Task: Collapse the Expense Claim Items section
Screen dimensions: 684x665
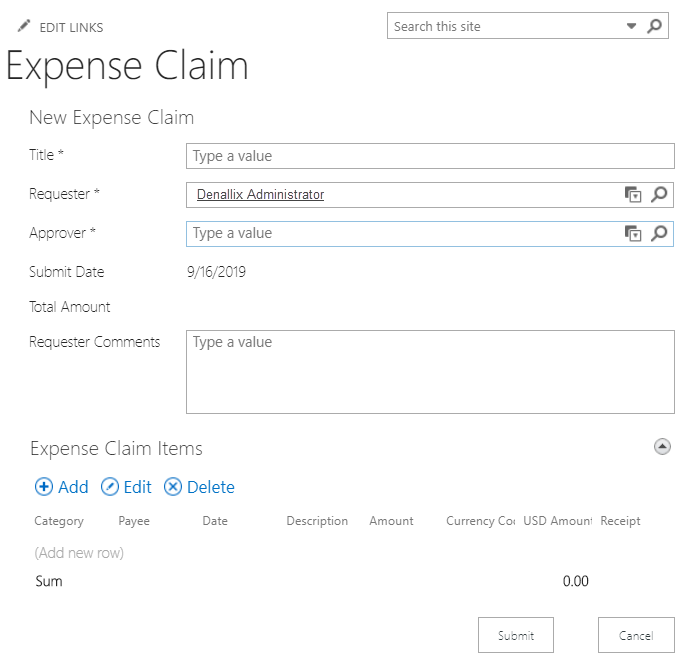Action: 662,447
